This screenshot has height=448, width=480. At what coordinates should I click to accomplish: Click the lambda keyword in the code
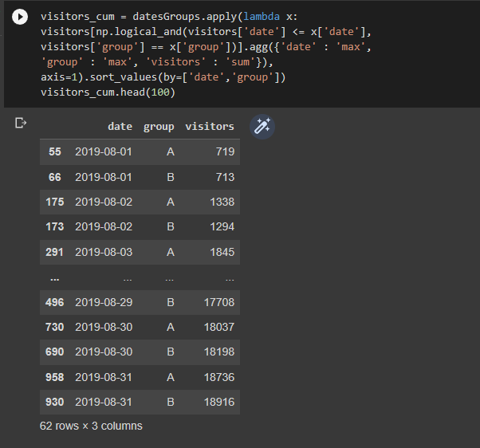pyautogui.click(x=262, y=17)
